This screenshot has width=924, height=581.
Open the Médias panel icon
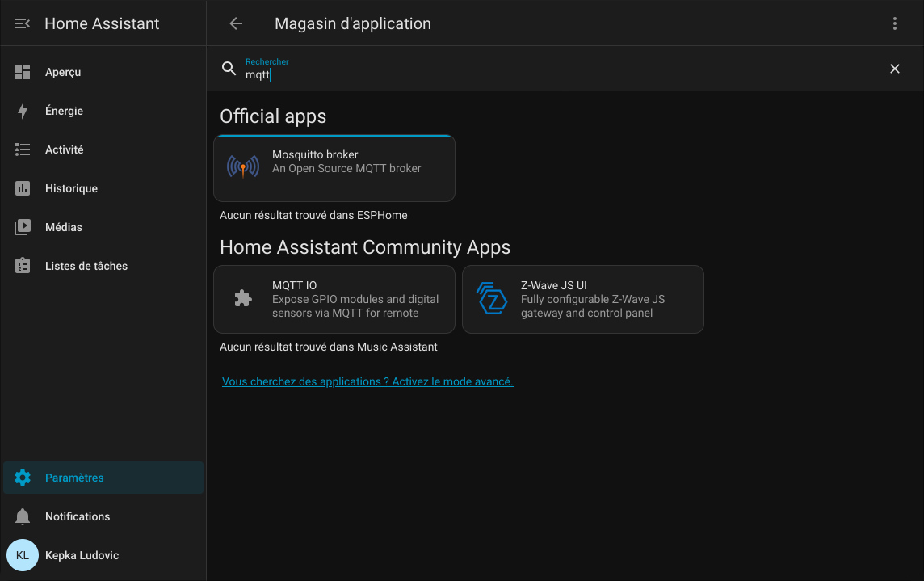(x=23, y=227)
